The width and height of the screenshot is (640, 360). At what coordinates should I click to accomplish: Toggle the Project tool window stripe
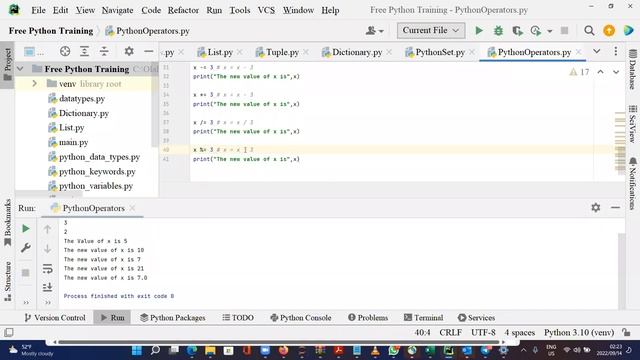tap(7, 64)
